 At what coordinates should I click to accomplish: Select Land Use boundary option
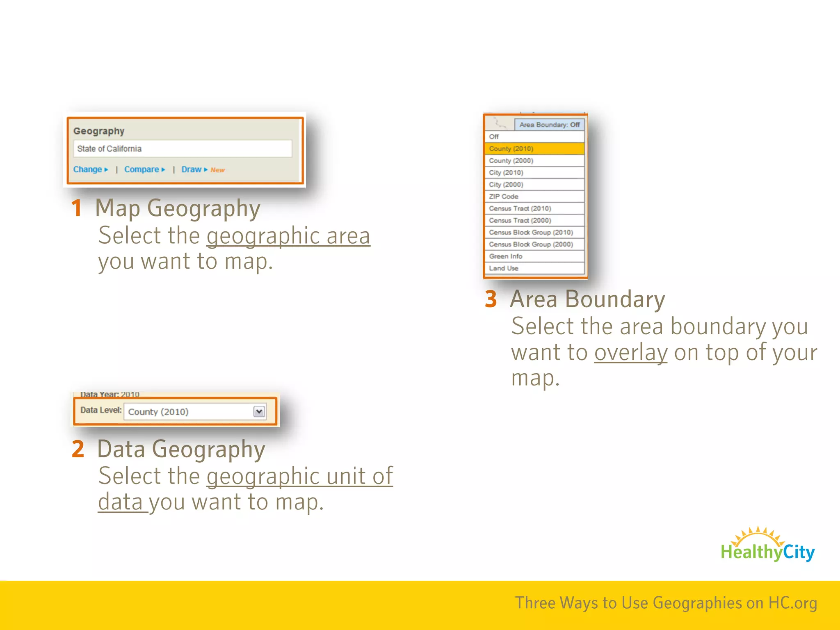pyautogui.click(x=534, y=268)
